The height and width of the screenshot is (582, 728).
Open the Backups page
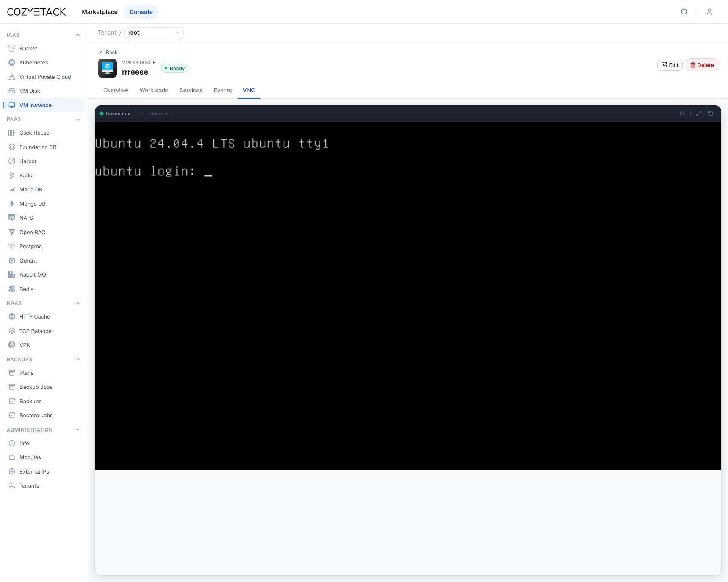point(30,401)
